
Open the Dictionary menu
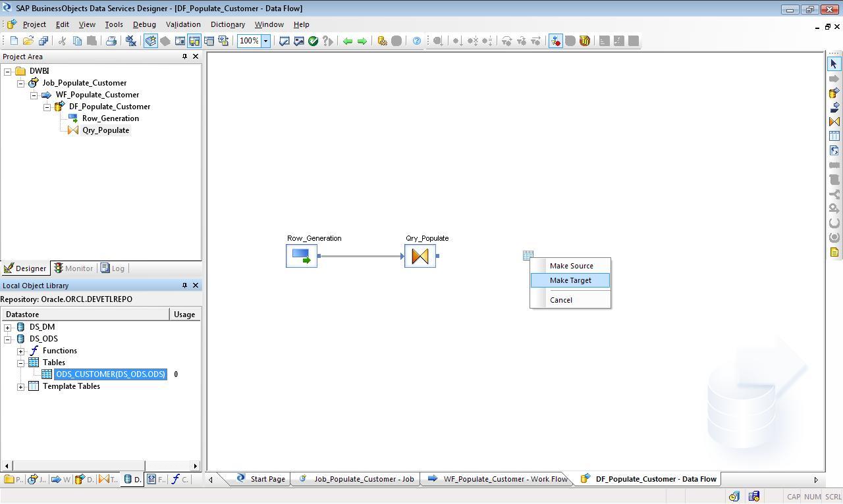click(x=228, y=24)
